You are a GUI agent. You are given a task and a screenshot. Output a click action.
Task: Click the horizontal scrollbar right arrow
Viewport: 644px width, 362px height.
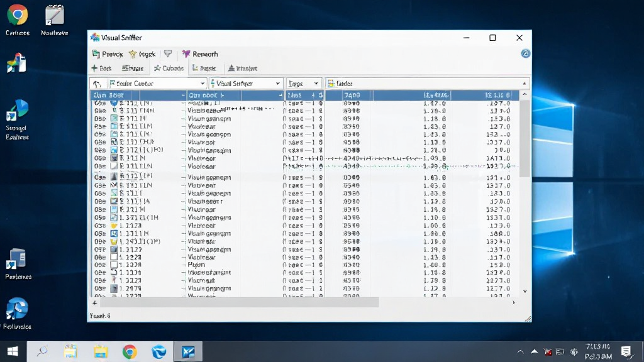pos(513,303)
